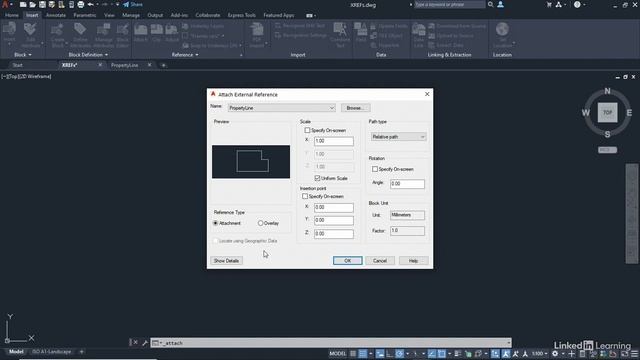Screen dimensions: 640x360
Task: Toggle MODEL space button in status bar
Action: pos(338,354)
